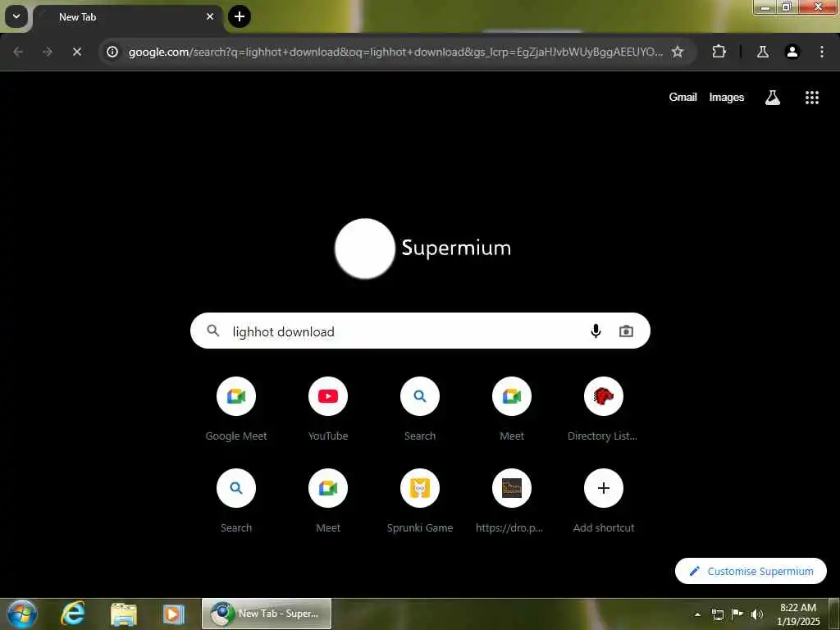Search by image with the camera icon
The width and height of the screenshot is (840, 630).
tap(626, 331)
